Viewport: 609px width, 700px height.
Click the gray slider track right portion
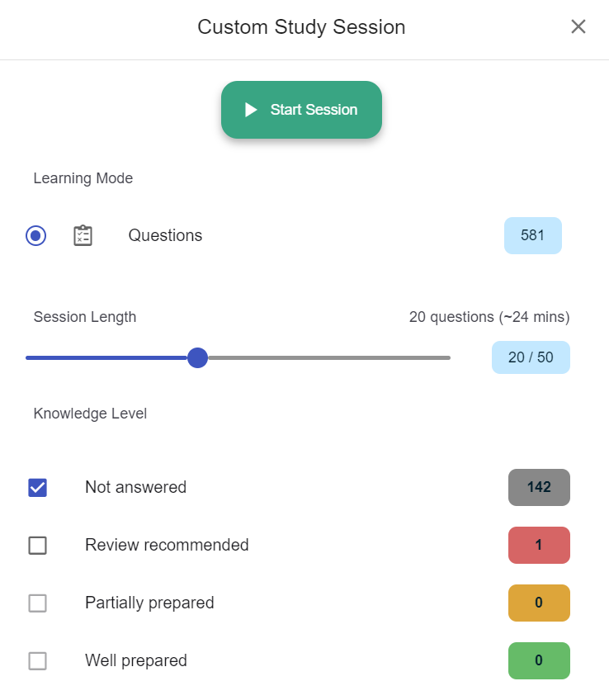tap(330, 357)
